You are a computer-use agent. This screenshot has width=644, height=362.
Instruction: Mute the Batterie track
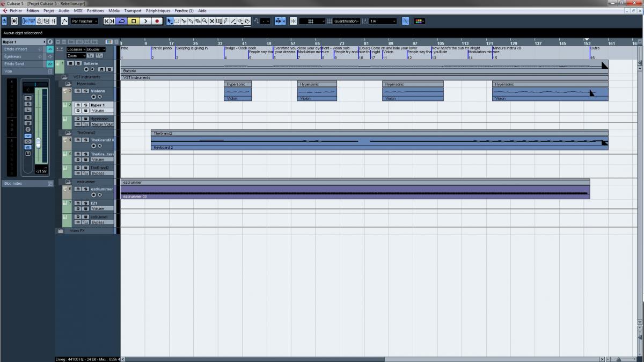[71, 63]
